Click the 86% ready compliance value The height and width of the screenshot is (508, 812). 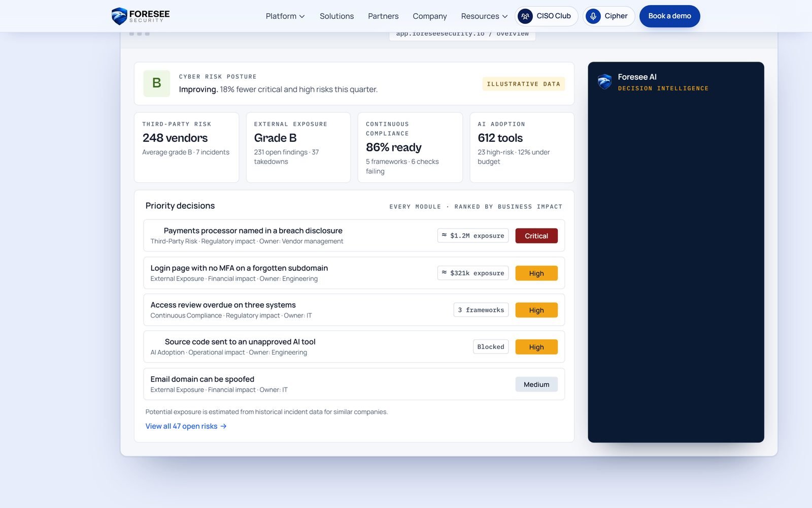point(394,147)
